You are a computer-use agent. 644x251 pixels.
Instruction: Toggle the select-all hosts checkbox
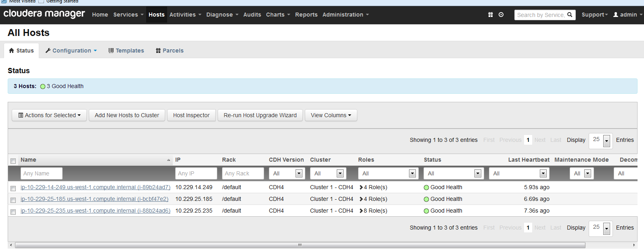(13, 161)
